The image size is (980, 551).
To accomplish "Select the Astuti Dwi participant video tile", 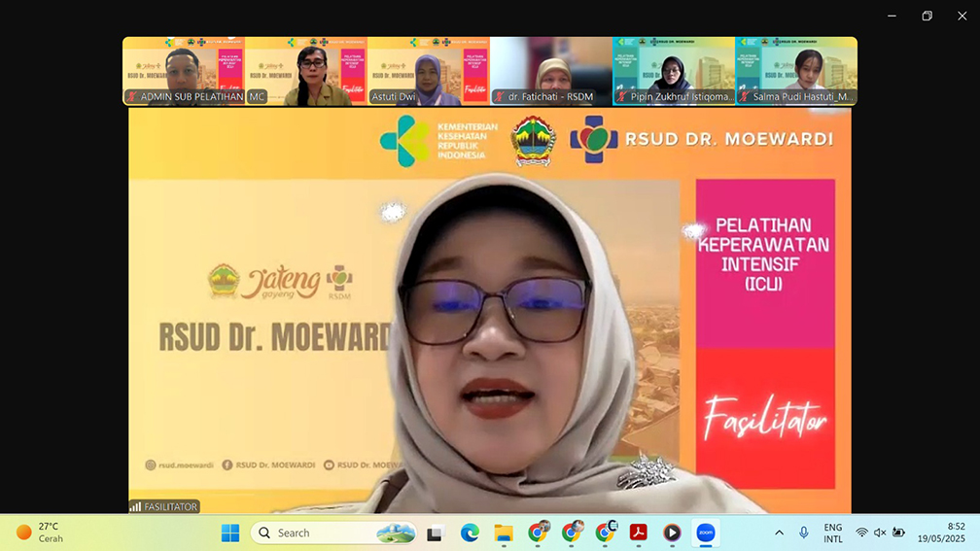I will [428, 71].
